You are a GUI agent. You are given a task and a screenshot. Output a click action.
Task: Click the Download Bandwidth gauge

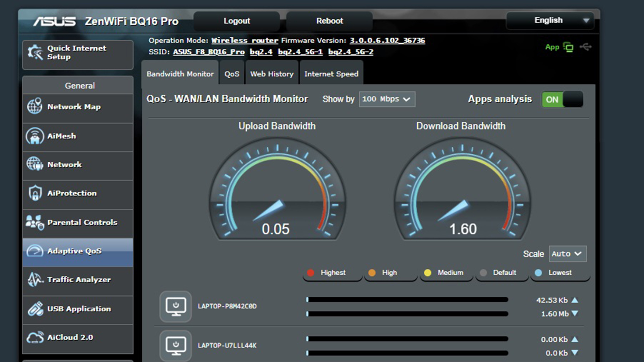(462, 189)
